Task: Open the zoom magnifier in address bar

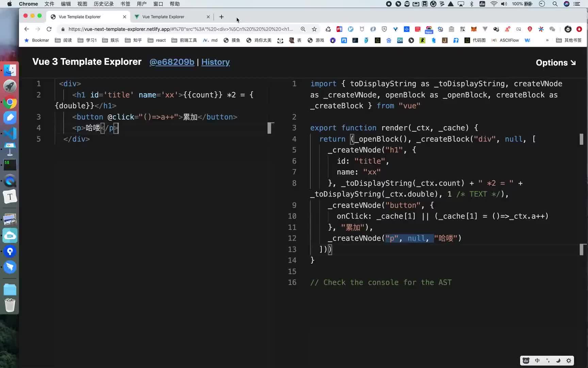Action: click(303, 29)
